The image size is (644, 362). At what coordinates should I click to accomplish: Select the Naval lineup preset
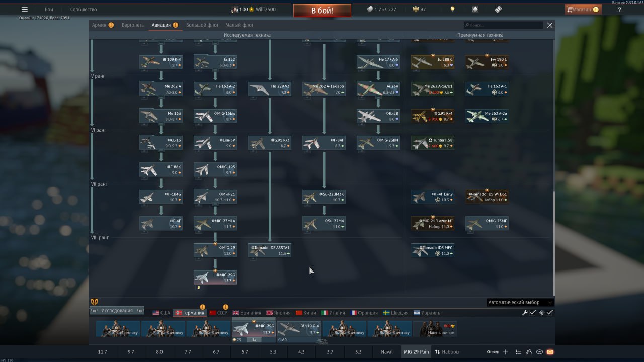(386, 352)
